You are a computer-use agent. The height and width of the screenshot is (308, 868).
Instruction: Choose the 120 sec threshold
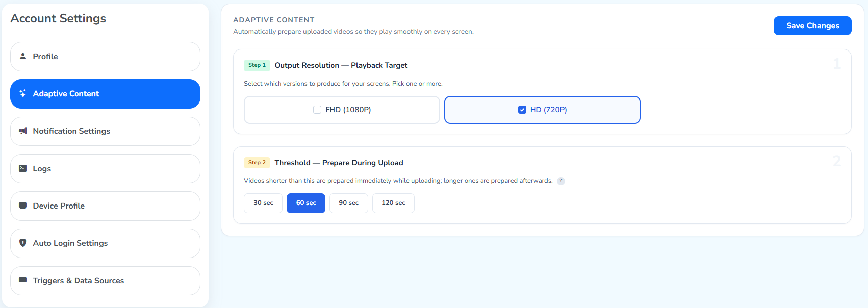coord(393,203)
